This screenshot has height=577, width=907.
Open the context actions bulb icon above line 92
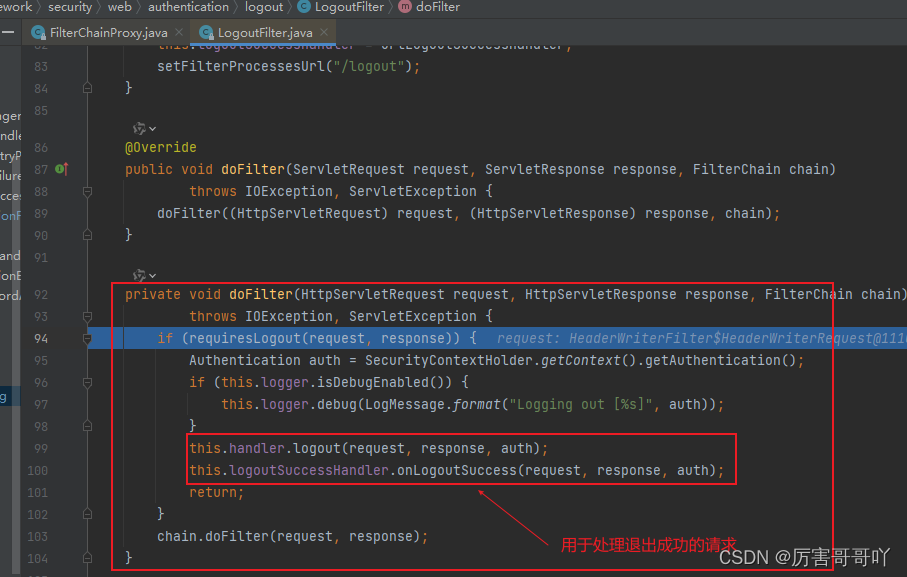(140, 274)
